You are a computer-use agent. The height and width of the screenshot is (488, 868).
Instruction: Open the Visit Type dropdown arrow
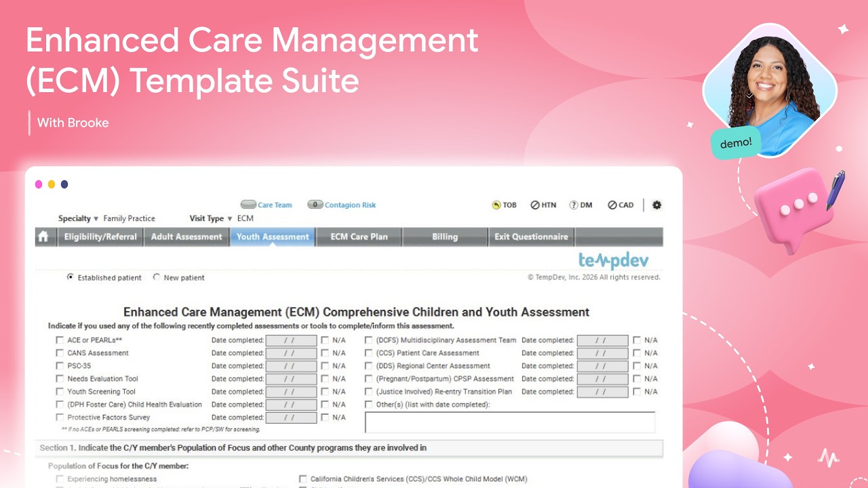point(229,219)
